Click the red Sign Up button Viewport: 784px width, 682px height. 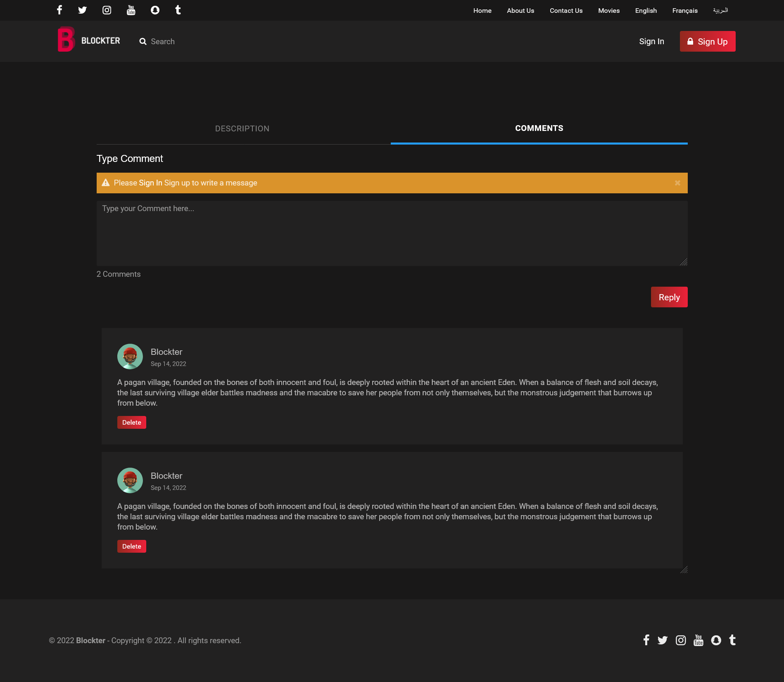[708, 41]
